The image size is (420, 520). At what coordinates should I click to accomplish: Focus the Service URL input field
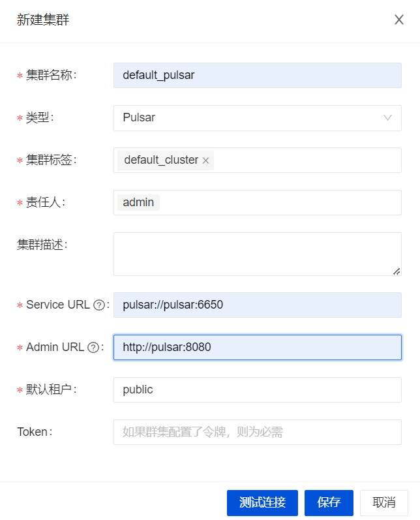[257, 305]
